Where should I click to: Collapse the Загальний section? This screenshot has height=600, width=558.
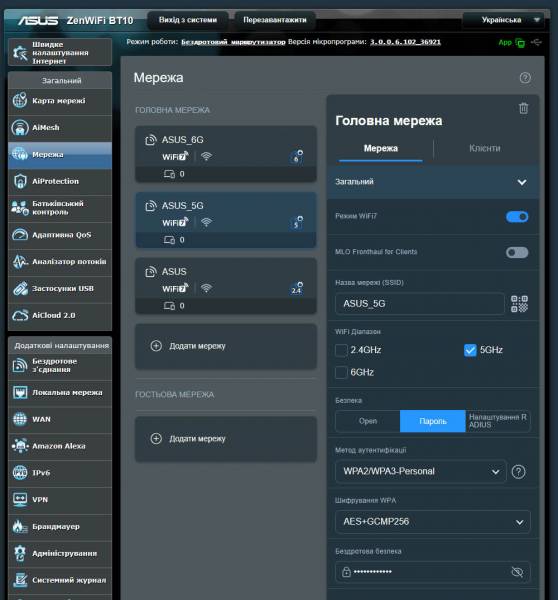[x=433, y=182]
